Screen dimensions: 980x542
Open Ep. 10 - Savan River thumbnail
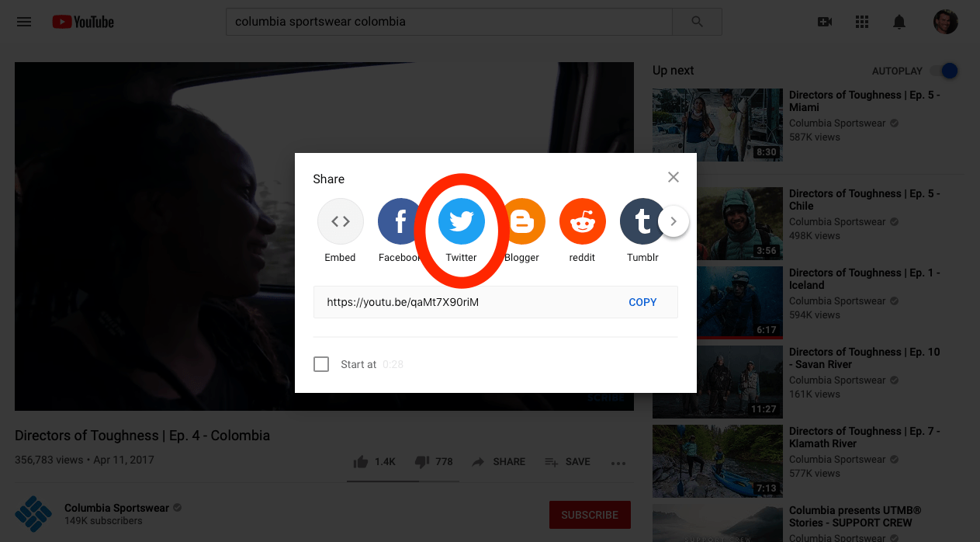[718, 382]
